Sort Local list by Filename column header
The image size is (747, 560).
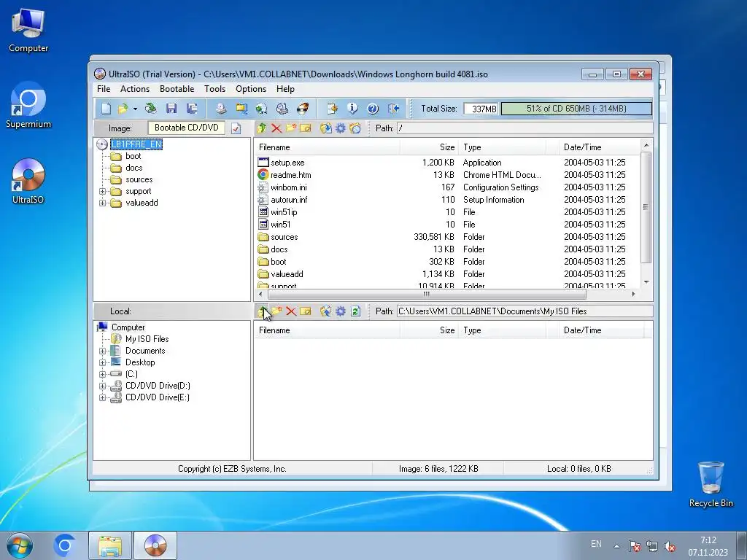[x=326, y=330]
